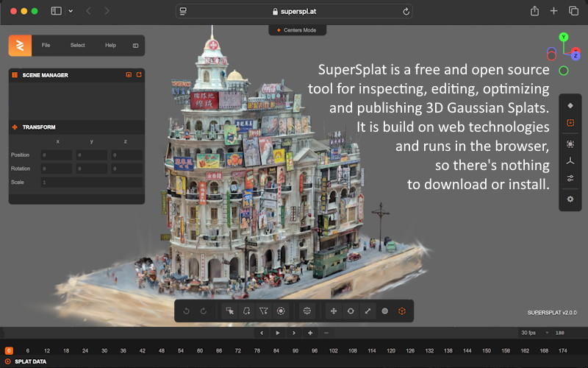The image size is (588, 368).
Task: Toggle the bounding box gizmo icon
Action: pos(401,311)
